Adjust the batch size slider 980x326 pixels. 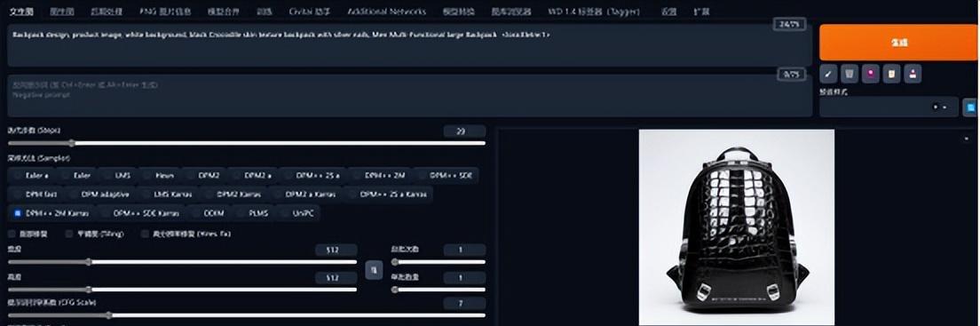point(439,290)
